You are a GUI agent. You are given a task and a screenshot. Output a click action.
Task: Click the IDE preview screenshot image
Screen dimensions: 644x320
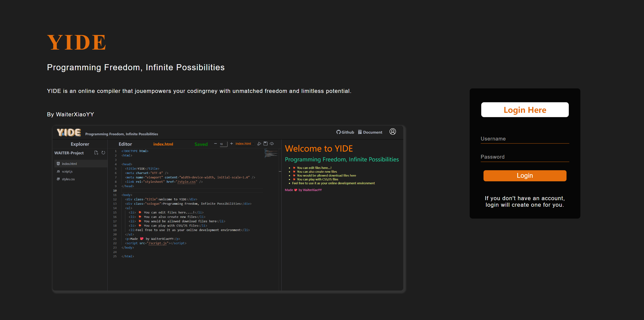click(x=228, y=208)
